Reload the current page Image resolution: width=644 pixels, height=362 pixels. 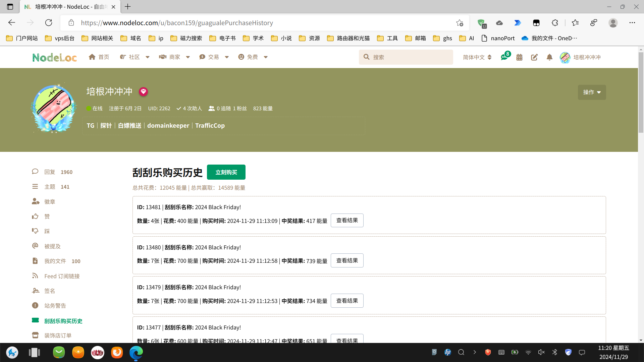(x=49, y=22)
